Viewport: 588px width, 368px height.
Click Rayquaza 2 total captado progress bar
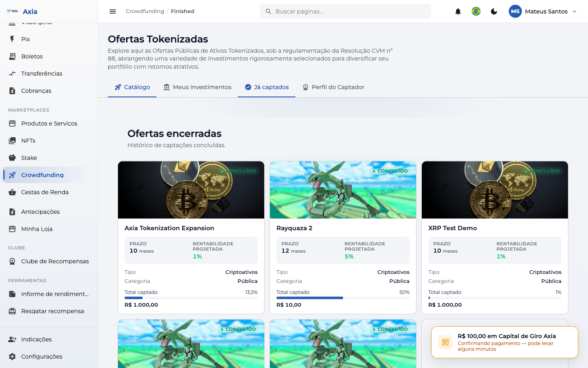click(x=343, y=298)
